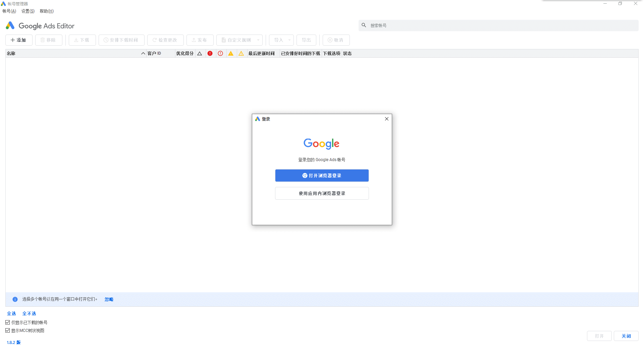Click the Google Ads Editor logo icon
Viewport: 644px width, 349px height.
[x=10, y=26]
